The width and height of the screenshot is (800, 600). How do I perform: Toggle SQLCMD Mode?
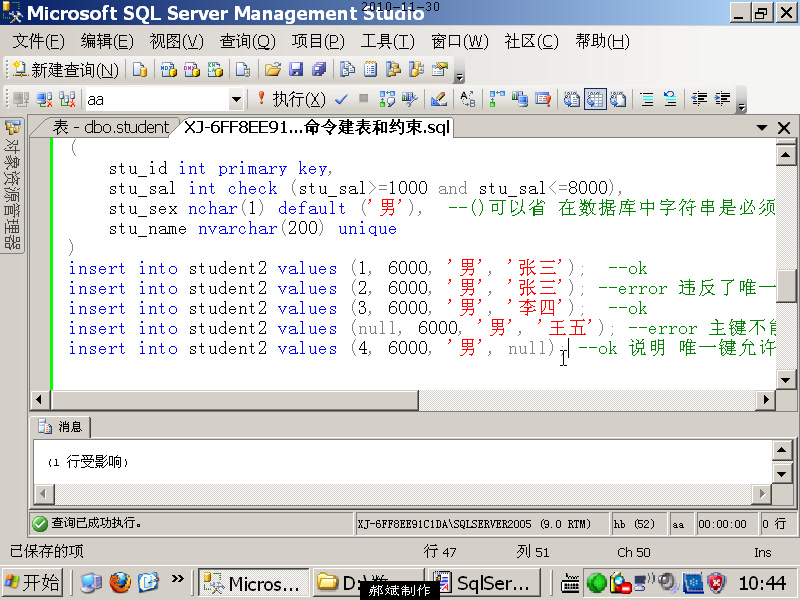pos(543,99)
